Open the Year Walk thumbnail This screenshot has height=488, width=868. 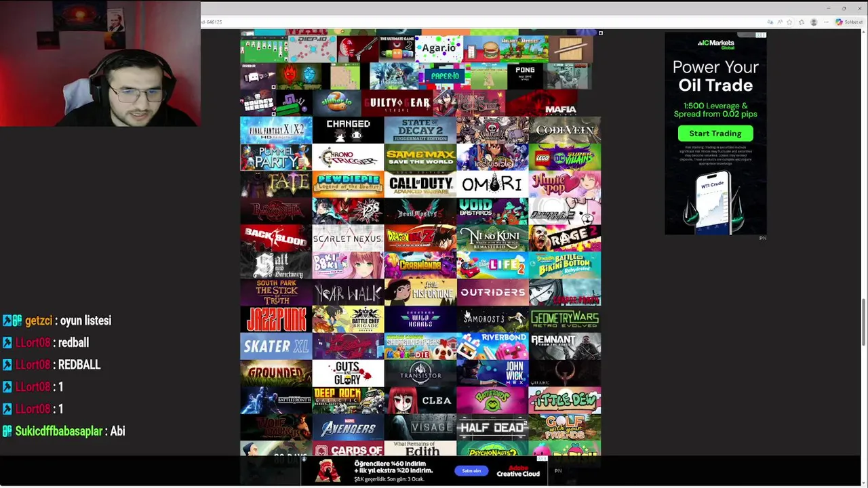(348, 292)
